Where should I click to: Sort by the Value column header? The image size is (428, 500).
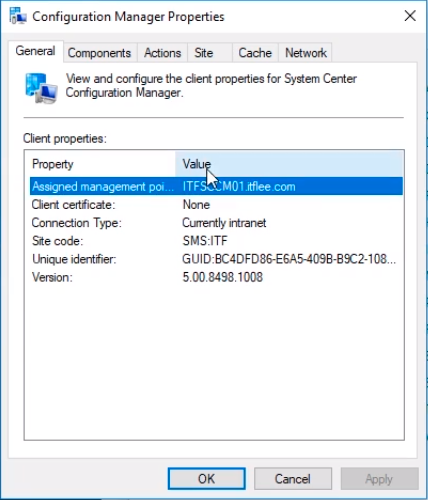pos(289,164)
